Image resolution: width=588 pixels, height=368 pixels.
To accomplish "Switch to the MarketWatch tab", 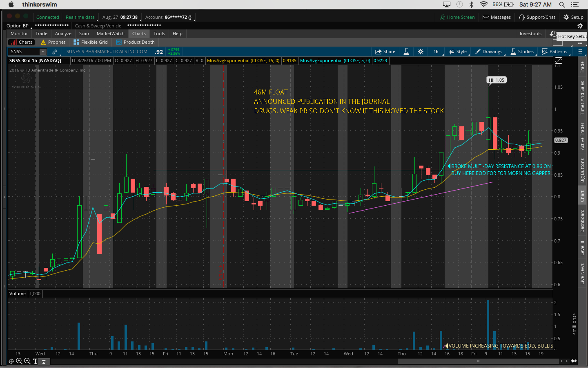I will click(110, 34).
